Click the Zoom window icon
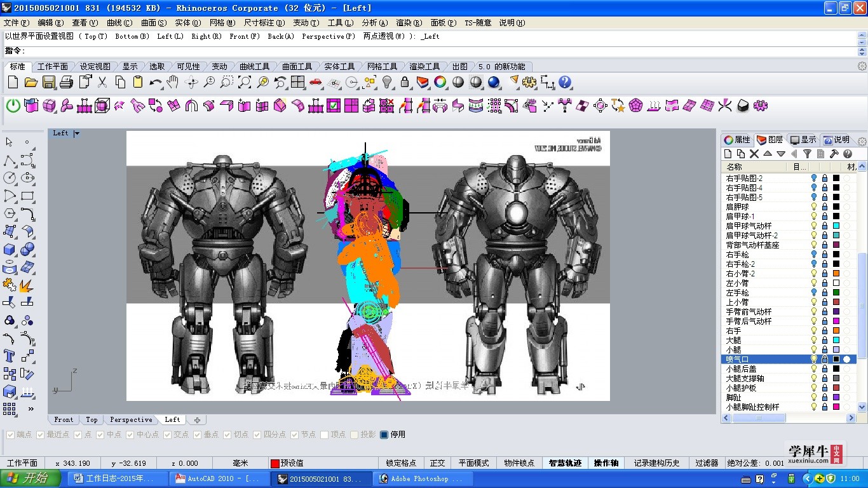Viewport: 868px width, 488px height. [227, 82]
